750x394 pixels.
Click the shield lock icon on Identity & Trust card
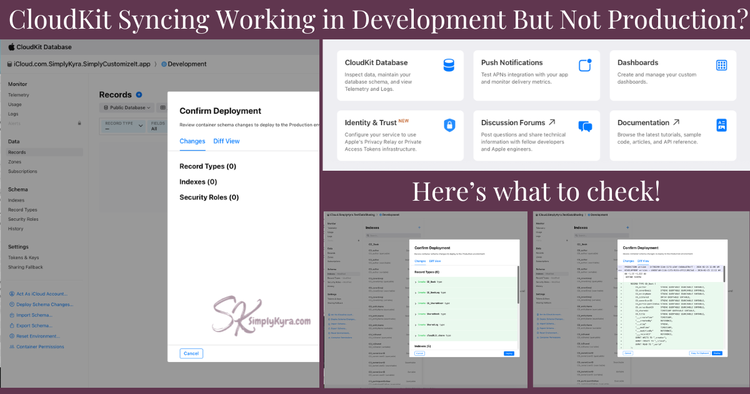tap(449, 125)
